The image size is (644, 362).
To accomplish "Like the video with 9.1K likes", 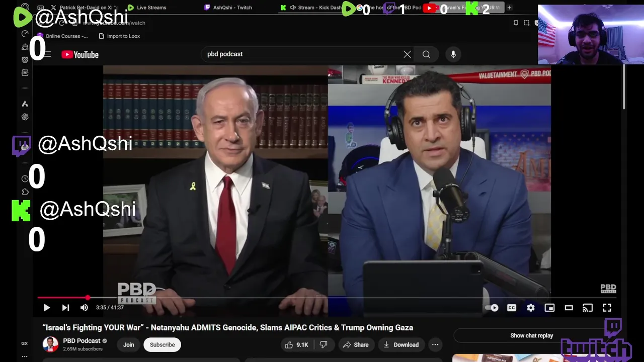I will pos(297,345).
